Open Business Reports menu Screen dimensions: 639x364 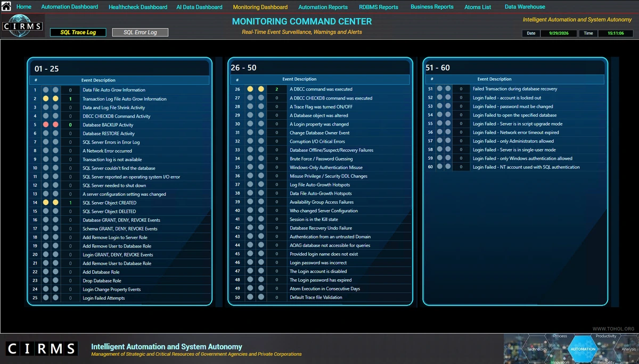432,7
